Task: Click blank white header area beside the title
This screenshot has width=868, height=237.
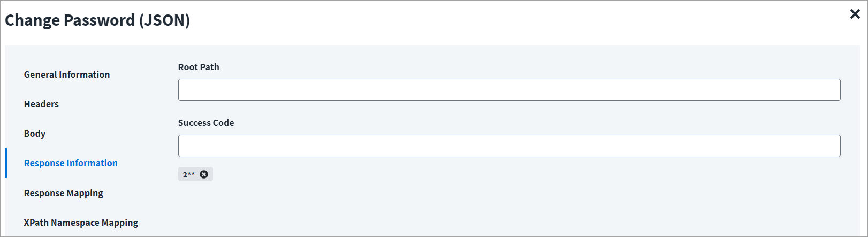Action: coord(482,21)
